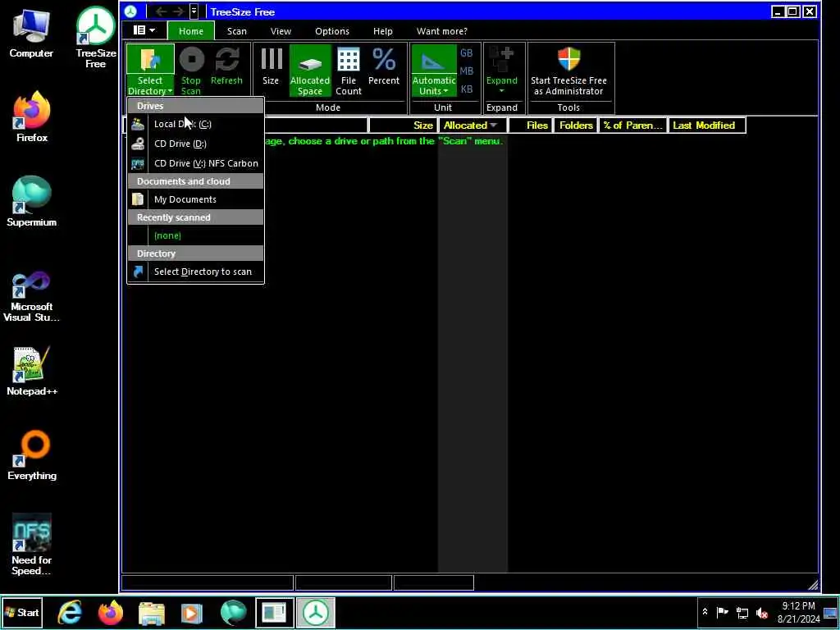The height and width of the screenshot is (630, 840).
Task: Open the Help ribbon tab
Action: [x=382, y=31]
